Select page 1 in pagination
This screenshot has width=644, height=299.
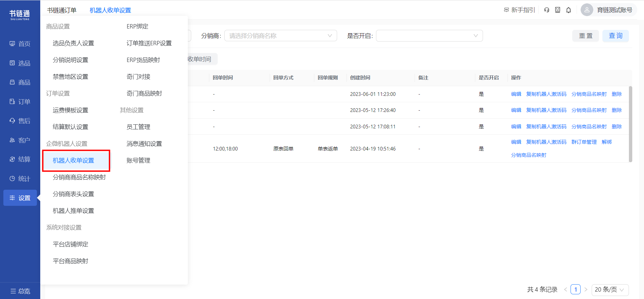click(576, 290)
